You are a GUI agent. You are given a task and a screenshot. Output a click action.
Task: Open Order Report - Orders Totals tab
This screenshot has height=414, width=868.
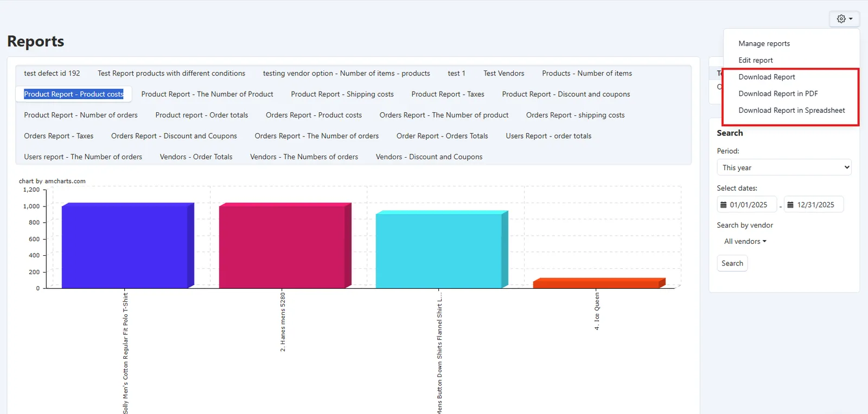point(442,136)
